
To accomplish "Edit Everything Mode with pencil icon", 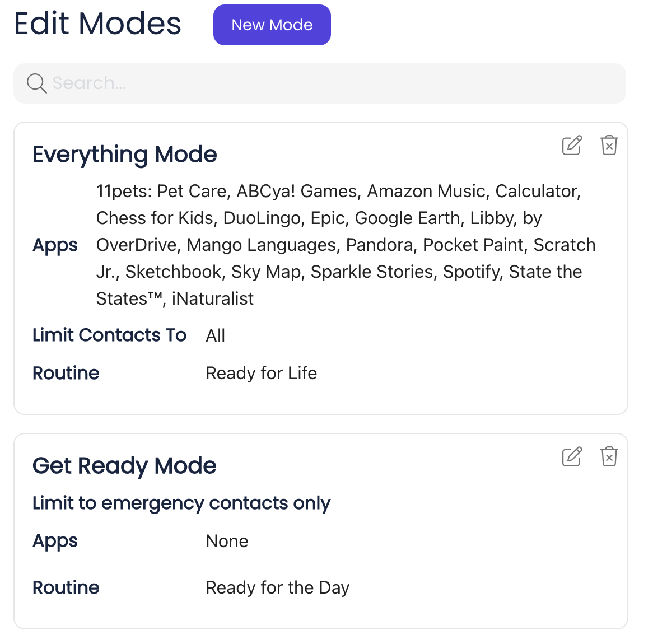I will (x=572, y=146).
